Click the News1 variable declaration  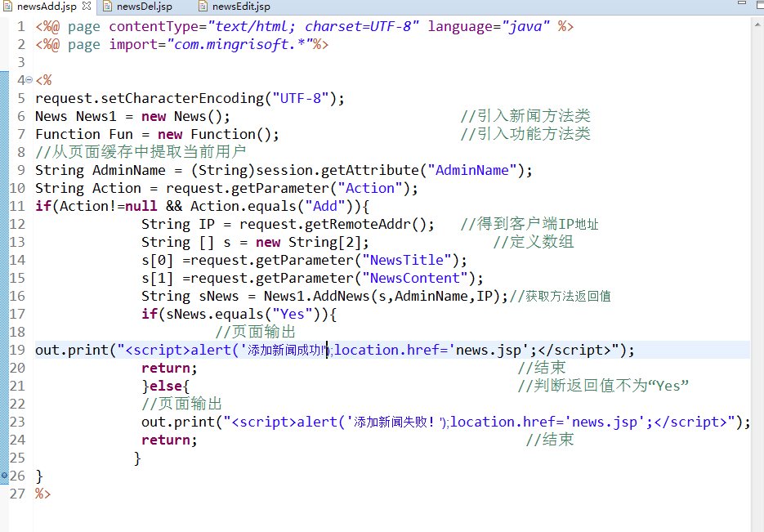[x=96, y=116]
